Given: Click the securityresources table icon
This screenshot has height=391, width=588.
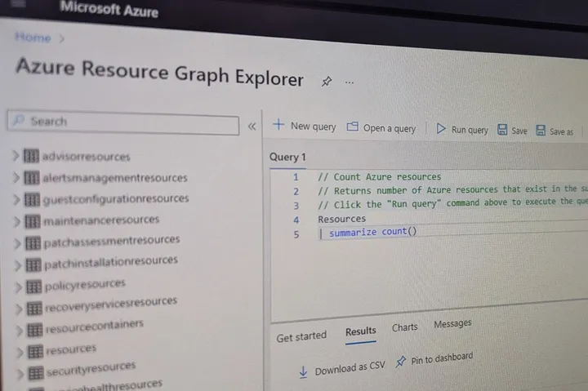Looking at the screenshot, I should click(37, 373).
